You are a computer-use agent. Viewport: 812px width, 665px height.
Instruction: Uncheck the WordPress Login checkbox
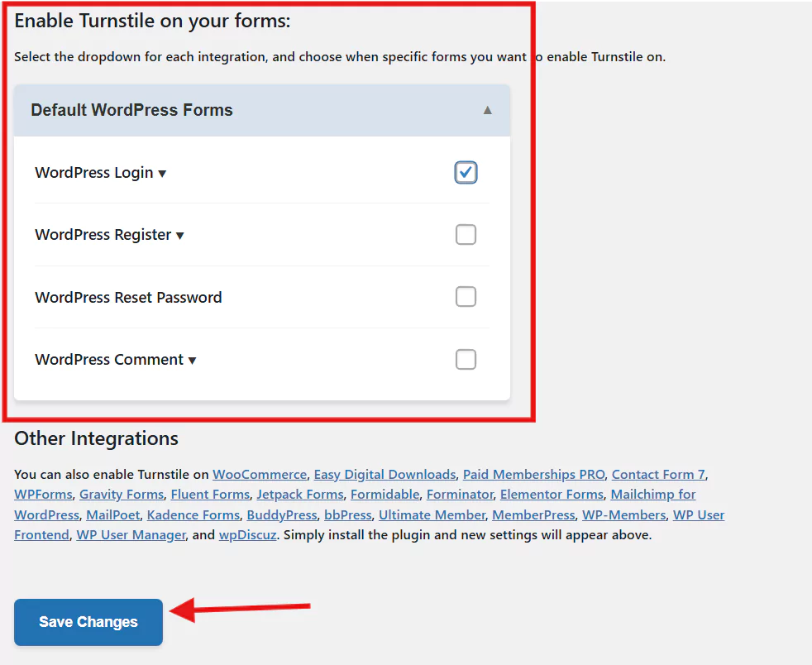tap(466, 172)
